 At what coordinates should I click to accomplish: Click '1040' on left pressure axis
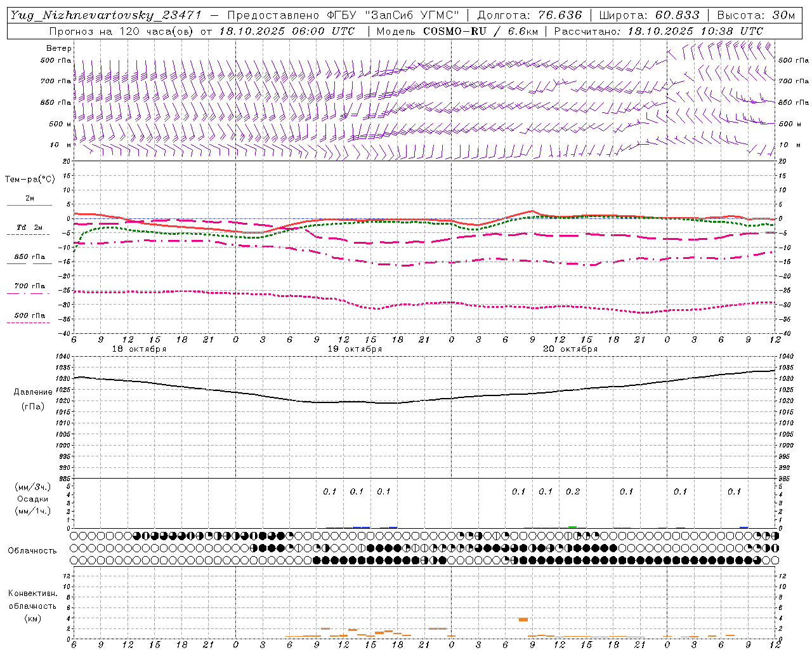click(64, 357)
